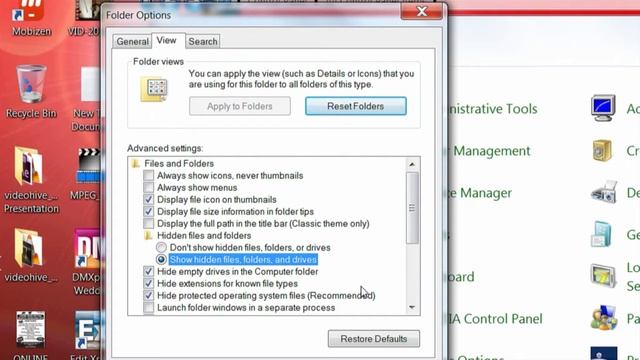This screenshot has height=360, width=640.
Task: Switch to the Search tab
Action: [203, 42]
